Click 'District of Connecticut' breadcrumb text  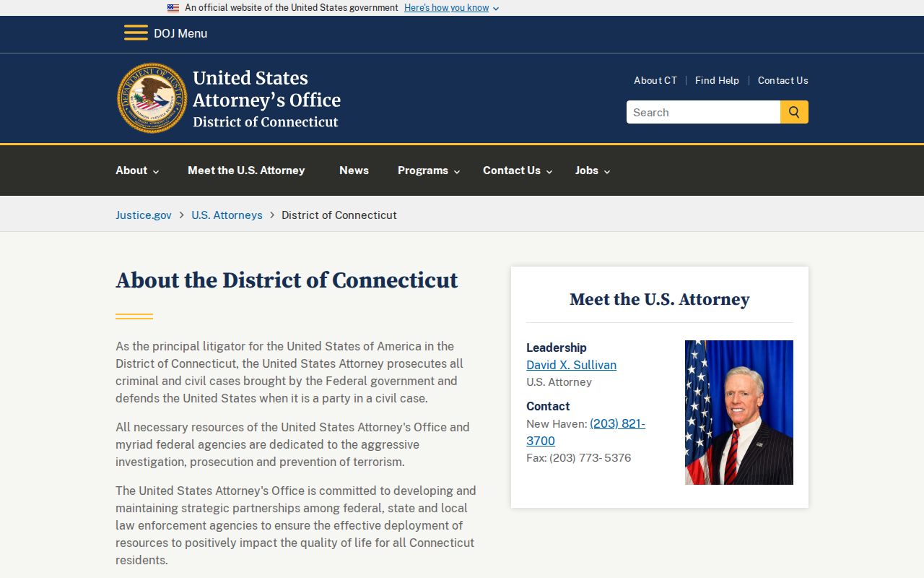click(x=339, y=215)
